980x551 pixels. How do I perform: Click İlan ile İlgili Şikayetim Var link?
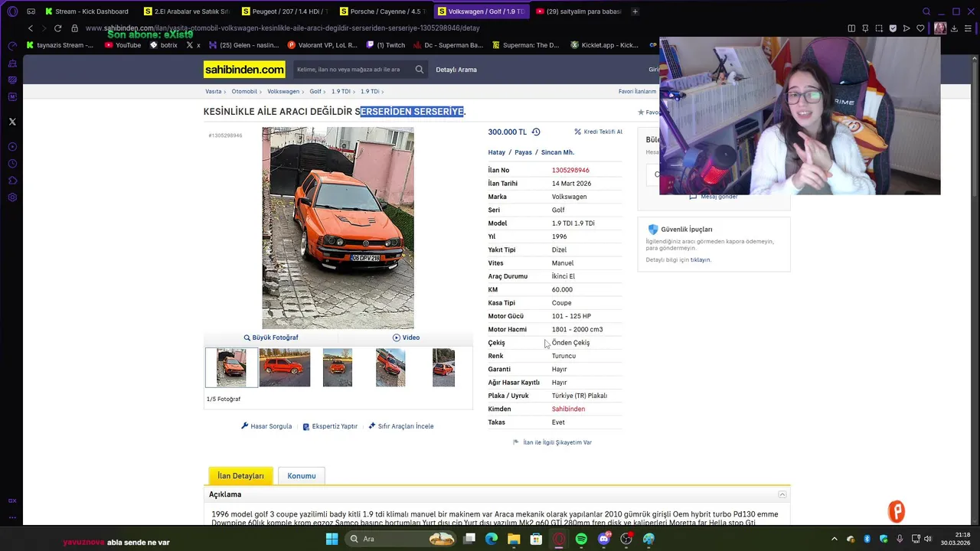[552, 442]
